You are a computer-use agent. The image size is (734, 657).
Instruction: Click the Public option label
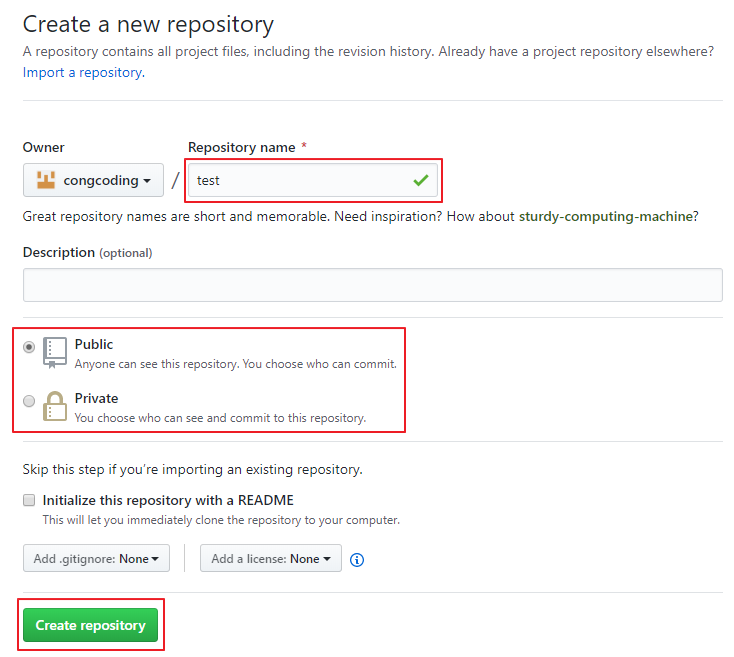pyautogui.click(x=94, y=344)
